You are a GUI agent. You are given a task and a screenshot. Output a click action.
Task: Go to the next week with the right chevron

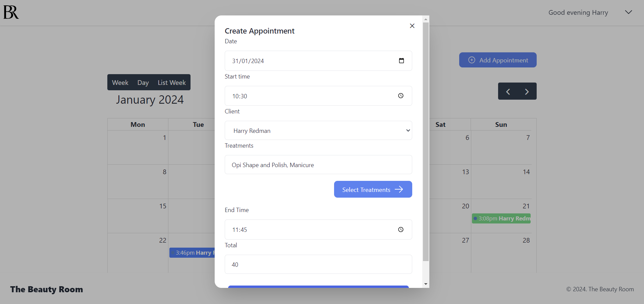tap(527, 91)
